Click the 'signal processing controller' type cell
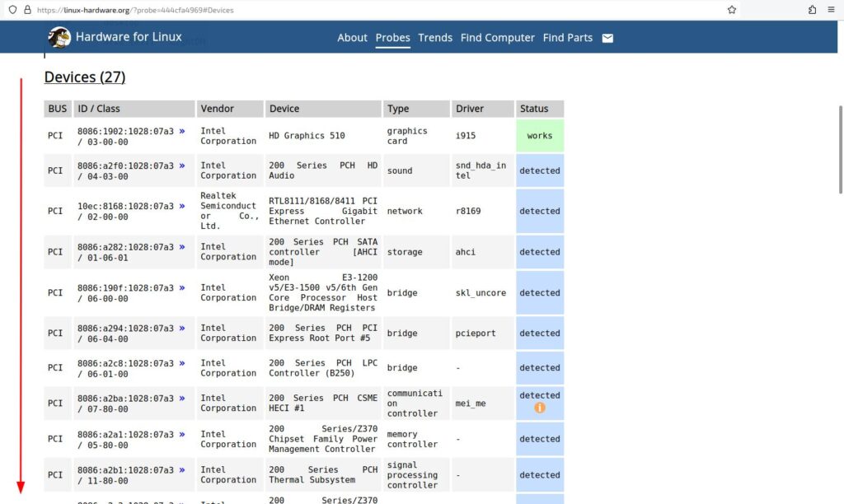Viewport: 844px width, 504px height. (416, 475)
